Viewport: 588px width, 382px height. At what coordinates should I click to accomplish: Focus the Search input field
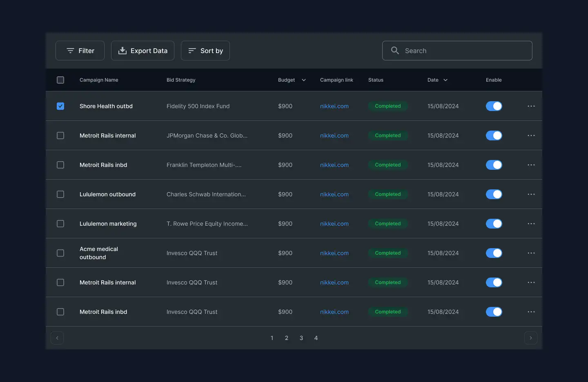(457, 51)
